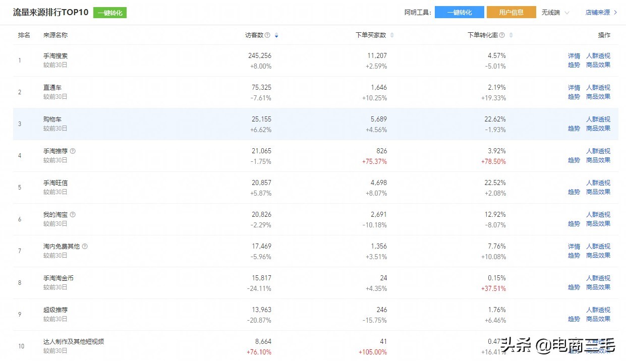Select the 达人制作及其他短视频 source name

[74, 342]
